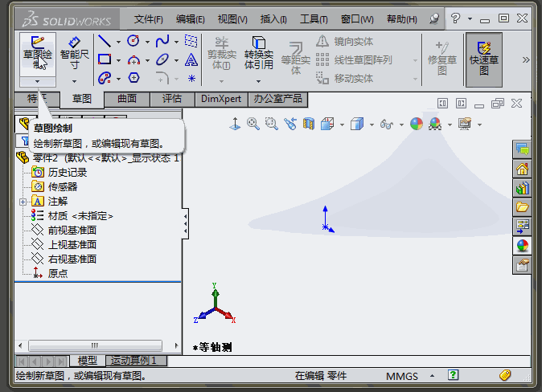Viewport: 542px width, 392px height.
Task: Open Spline tool dropdown arrow
Action: click(x=177, y=42)
